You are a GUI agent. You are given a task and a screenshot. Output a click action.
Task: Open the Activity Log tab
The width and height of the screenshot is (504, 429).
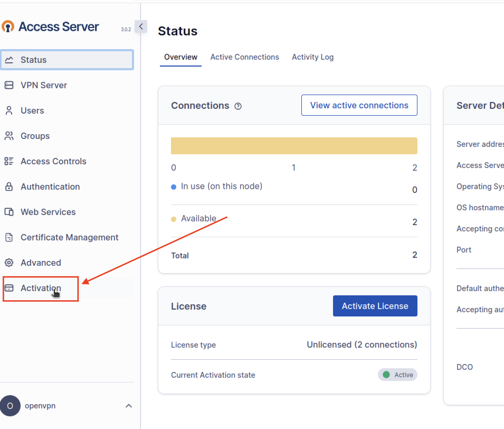[x=312, y=57]
